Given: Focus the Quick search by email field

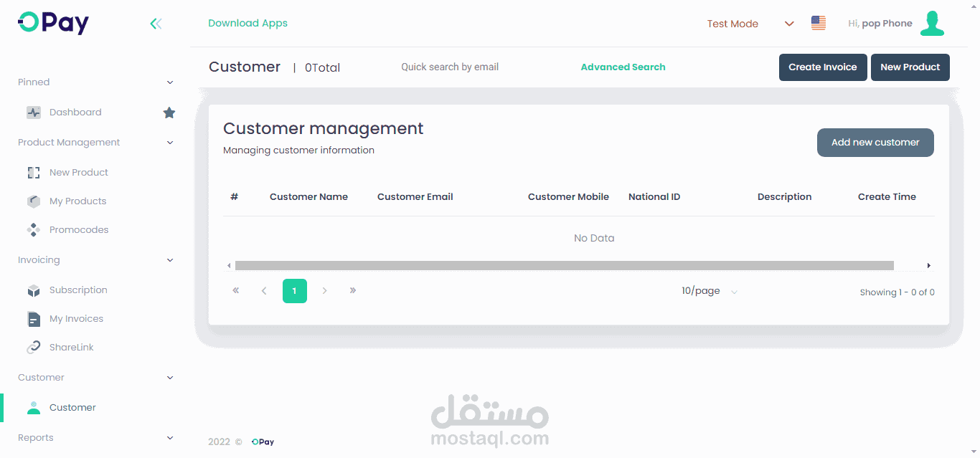Looking at the screenshot, I should point(450,67).
